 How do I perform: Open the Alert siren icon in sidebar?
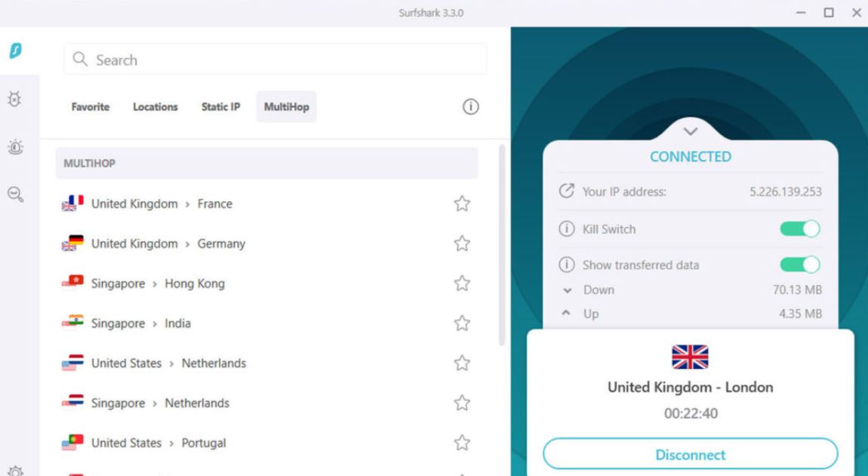16,146
